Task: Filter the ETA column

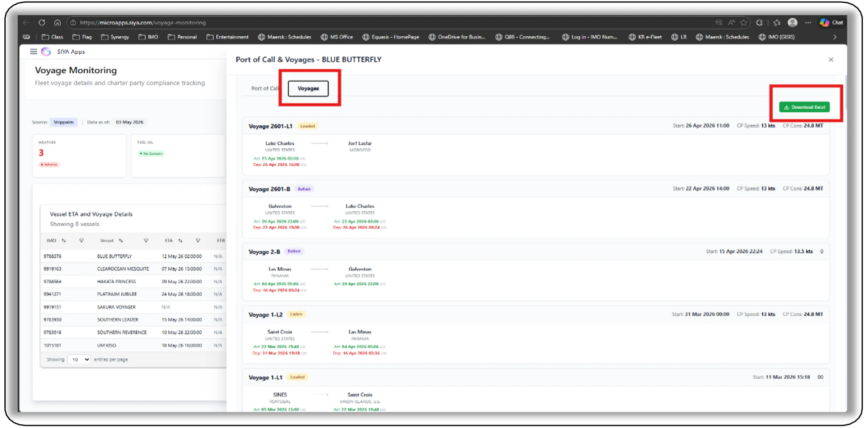Action: 198,241
